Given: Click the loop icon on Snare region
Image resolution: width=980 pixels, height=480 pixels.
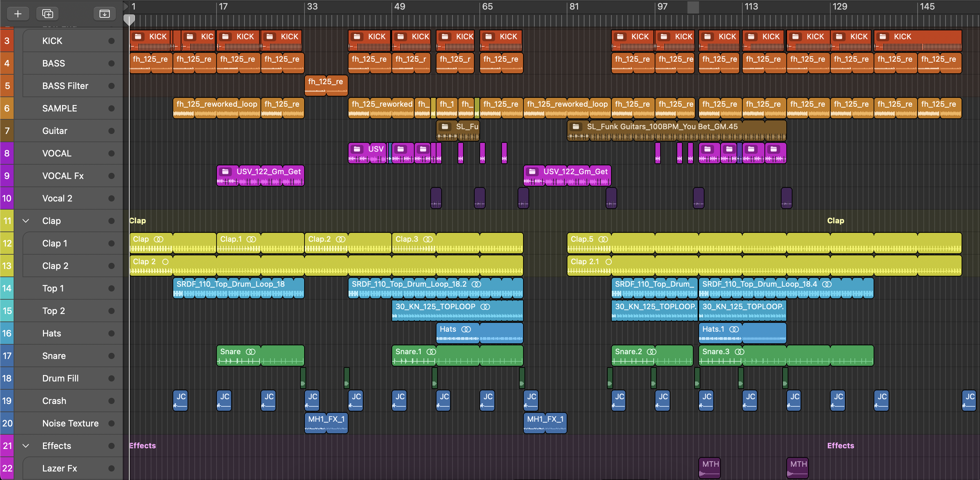Looking at the screenshot, I should tap(250, 351).
